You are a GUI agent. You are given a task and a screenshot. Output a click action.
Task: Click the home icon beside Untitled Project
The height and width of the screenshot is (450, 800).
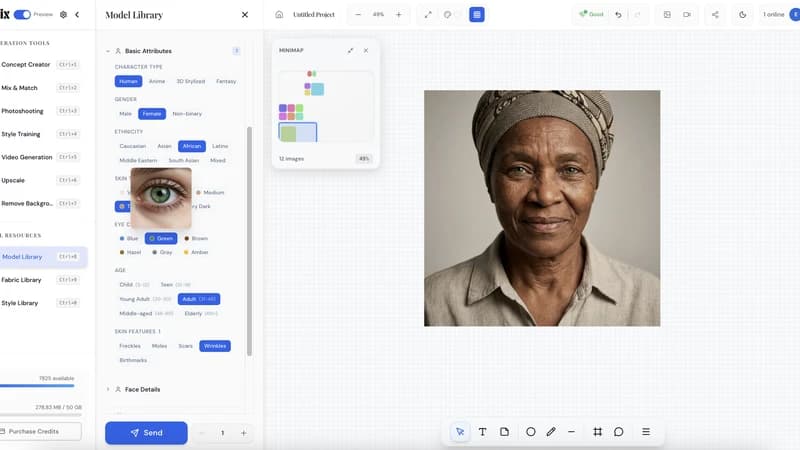[279, 14]
